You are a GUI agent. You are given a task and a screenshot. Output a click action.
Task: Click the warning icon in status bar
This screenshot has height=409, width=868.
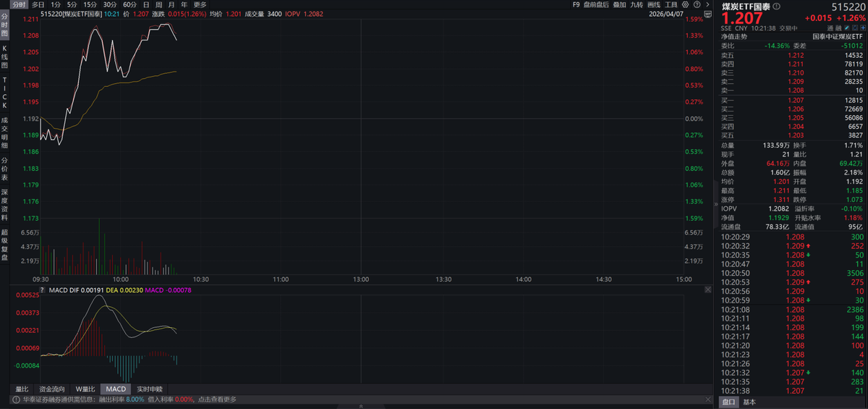[14, 399]
